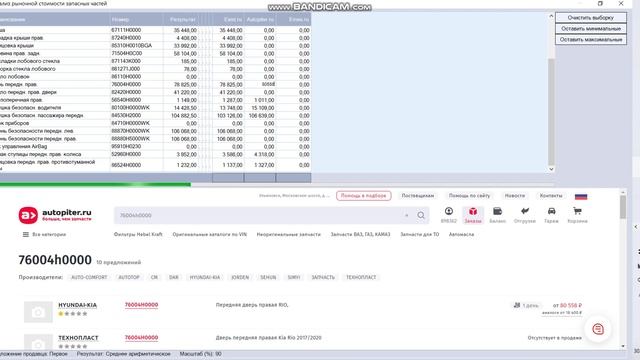Open the Автомасла menu item
Image resolution: width=640 pixels, height=360 pixels.
pyautogui.click(x=461, y=234)
